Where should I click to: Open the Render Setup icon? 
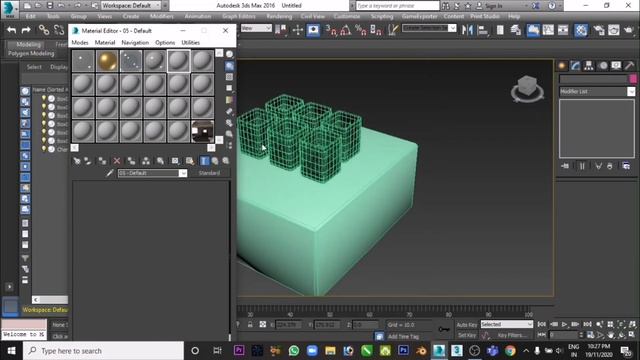coord(599,30)
